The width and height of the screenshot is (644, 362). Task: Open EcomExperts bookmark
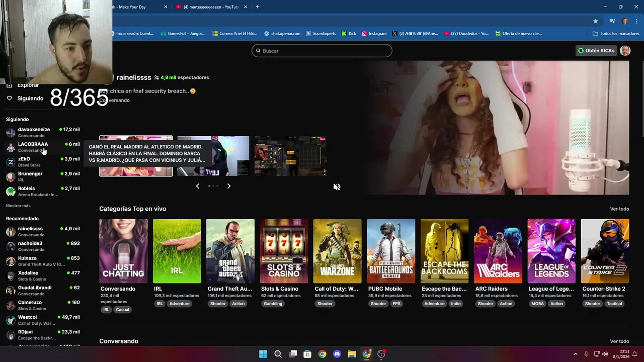[x=320, y=34]
